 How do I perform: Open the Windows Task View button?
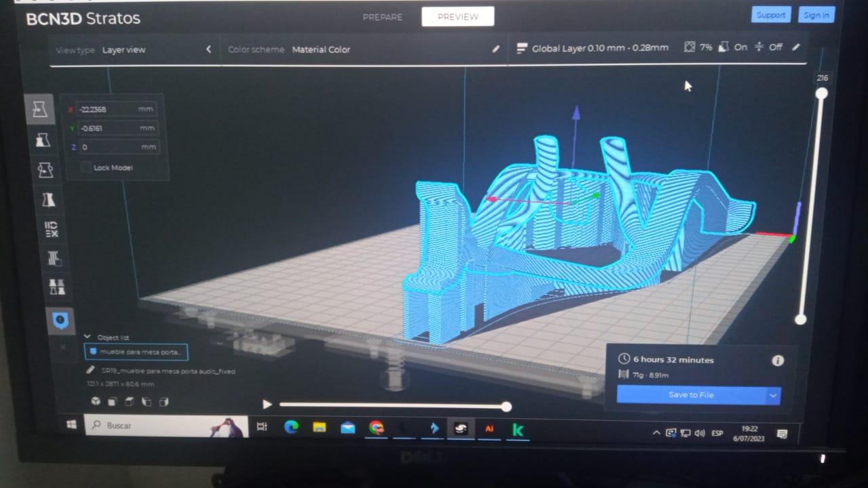point(262,426)
